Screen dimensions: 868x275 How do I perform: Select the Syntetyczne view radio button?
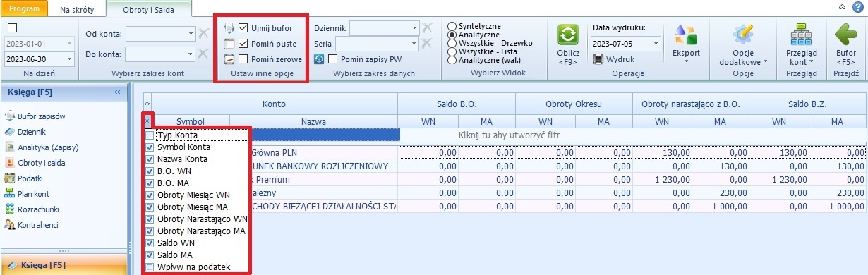pos(452,26)
